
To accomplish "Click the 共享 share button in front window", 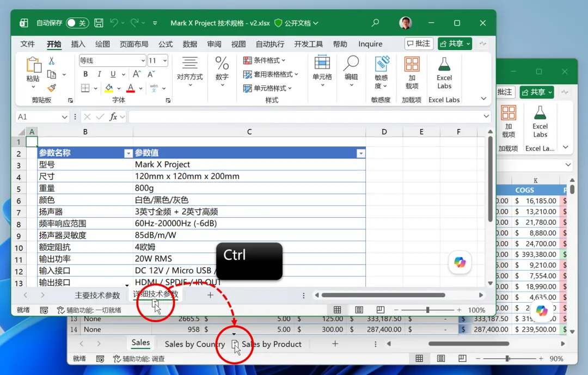I will click(455, 44).
